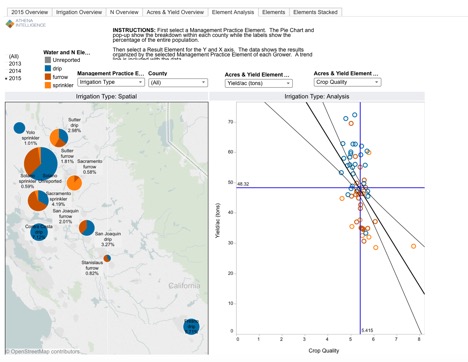Image resolution: width=468 pixels, height=362 pixels.
Task: Click the Contra Costa drip pie marker
Action: coord(39,232)
